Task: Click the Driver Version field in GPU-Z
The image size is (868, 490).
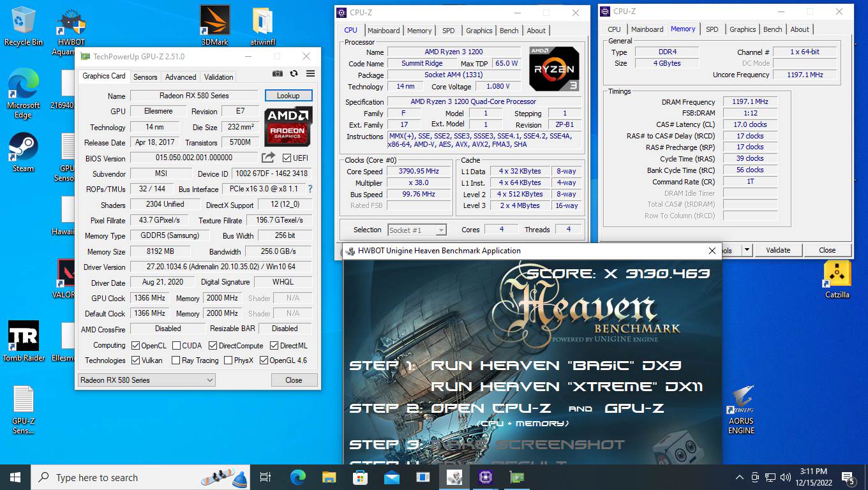Action: [x=221, y=267]
